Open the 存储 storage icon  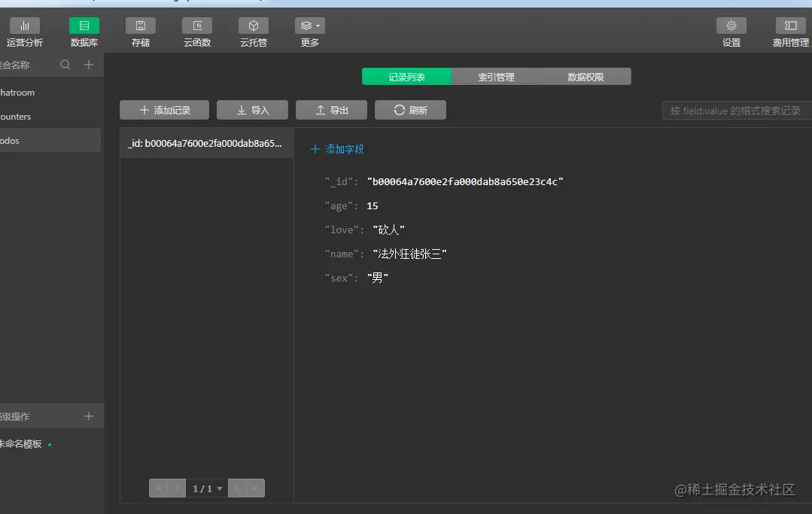click(x=140, y=26)
